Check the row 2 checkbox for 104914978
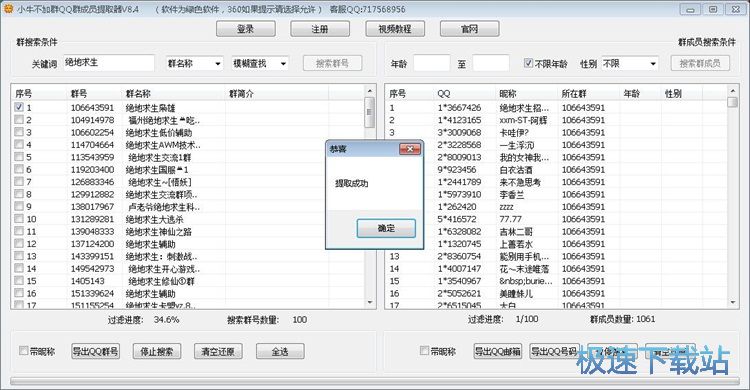 click(19, 120)
